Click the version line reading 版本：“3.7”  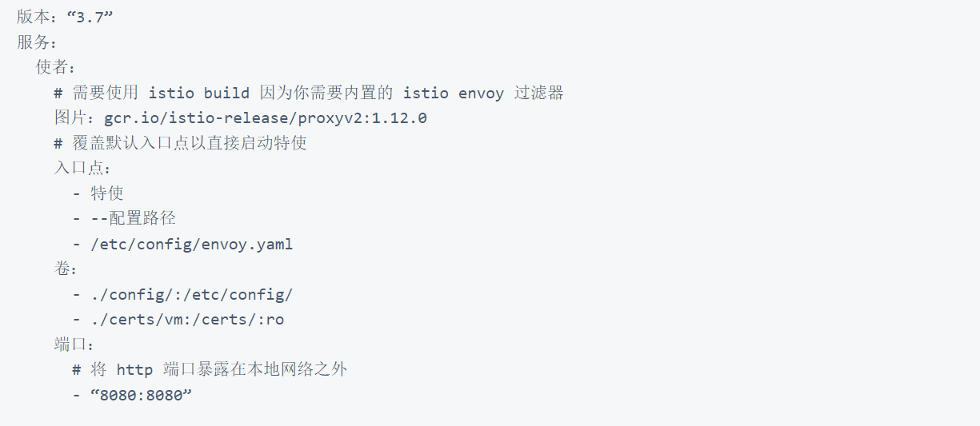pyautogui.click(x=65, y=17)
